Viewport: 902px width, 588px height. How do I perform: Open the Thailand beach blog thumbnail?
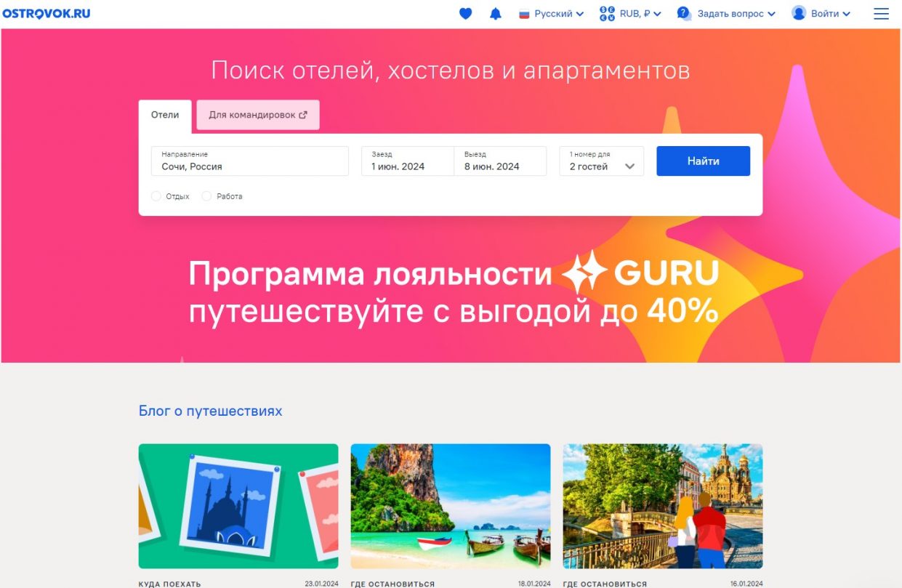[451, 506]
